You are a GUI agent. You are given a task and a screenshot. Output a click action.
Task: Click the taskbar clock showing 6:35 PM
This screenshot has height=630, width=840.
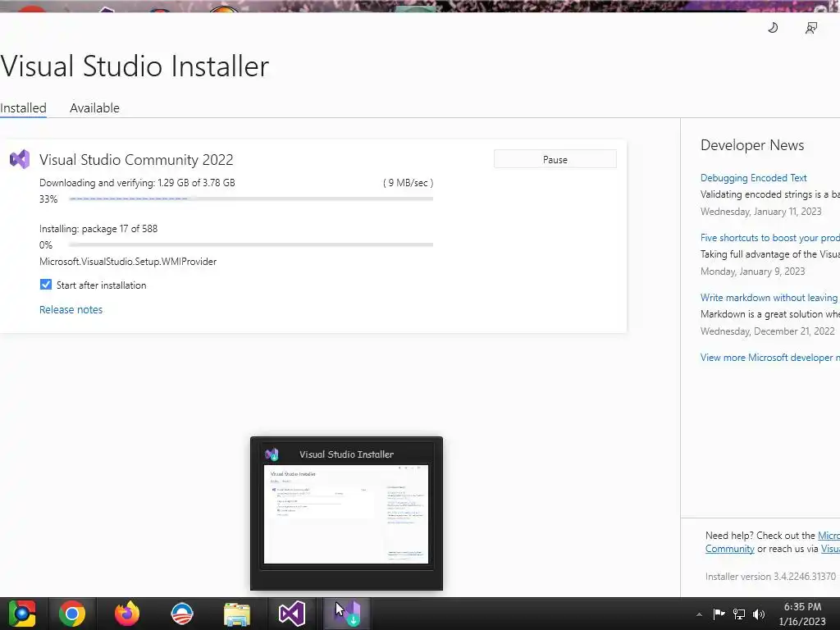pyautogui.click(x=802, y=607)
